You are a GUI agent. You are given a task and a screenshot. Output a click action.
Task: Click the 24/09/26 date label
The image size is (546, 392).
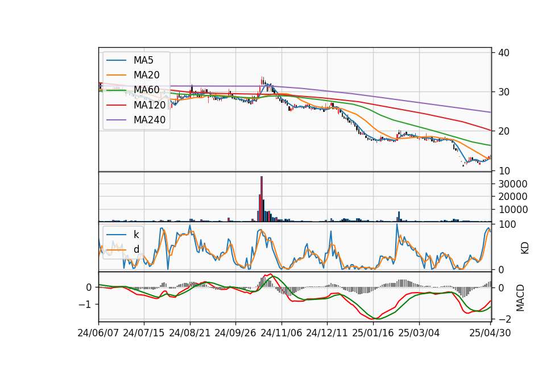tap(235, 333)
